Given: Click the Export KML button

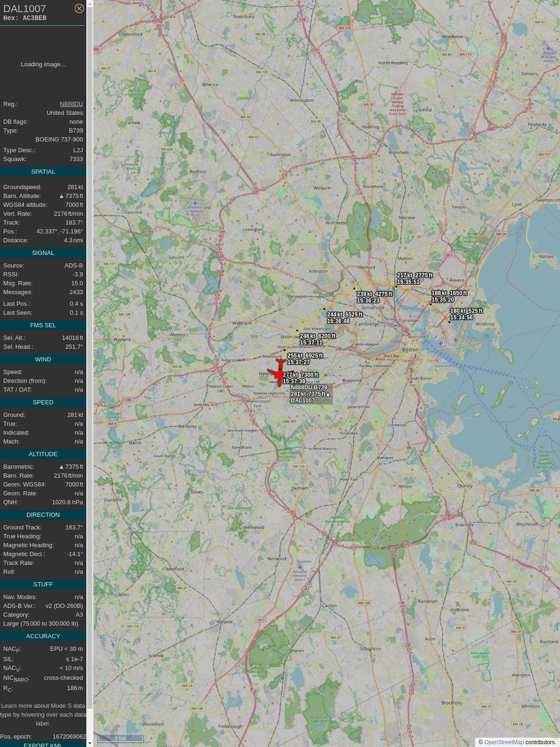Looking at the screenshot, I should point(43,744).
